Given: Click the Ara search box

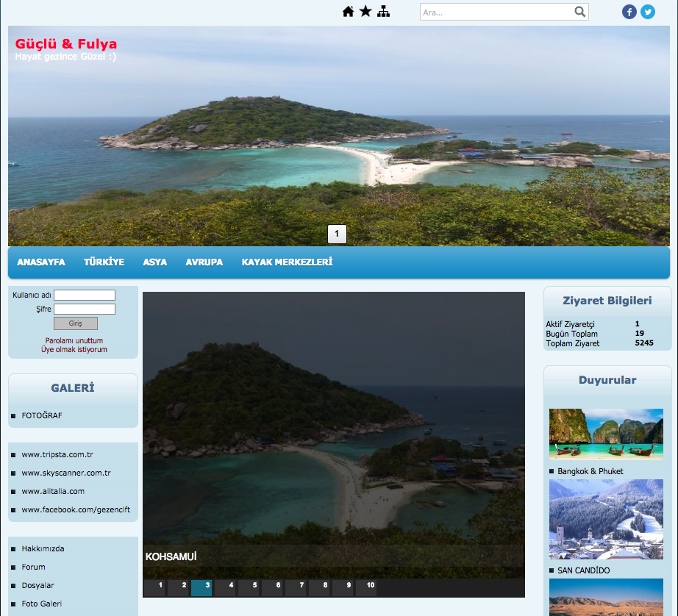Looking at the screenshot, I should click(x=496, y=12).
